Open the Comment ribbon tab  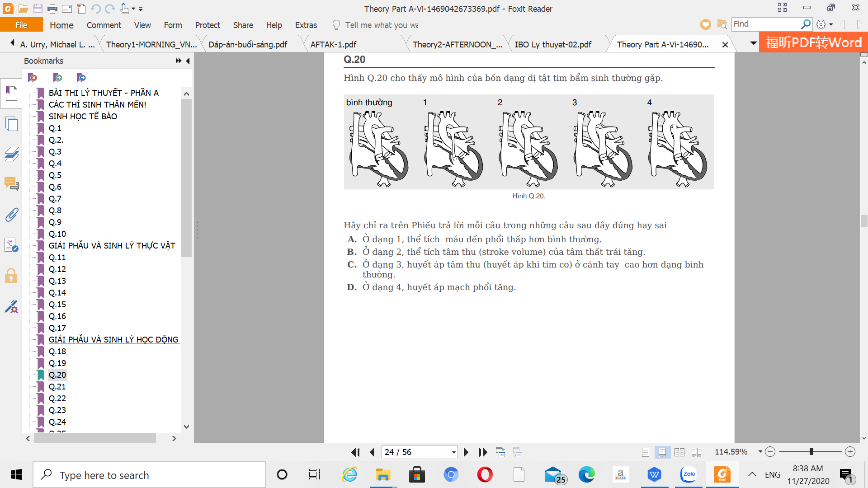[104, 25]
